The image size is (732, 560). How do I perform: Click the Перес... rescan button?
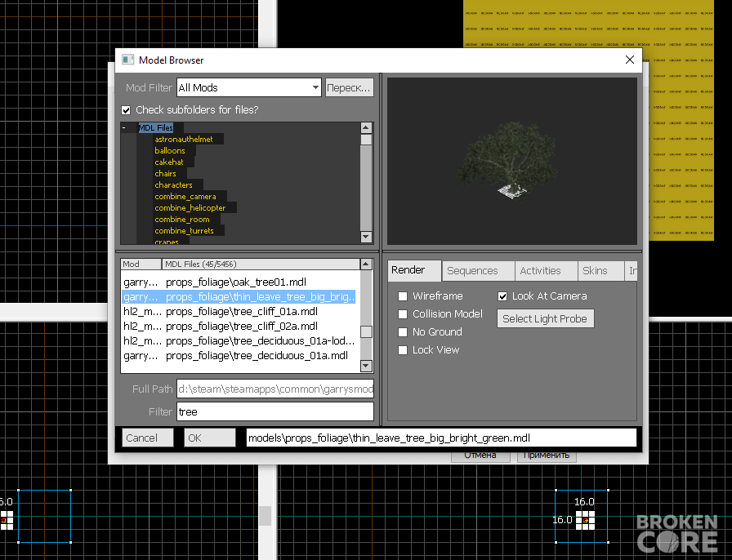click(x=349, y=87)
